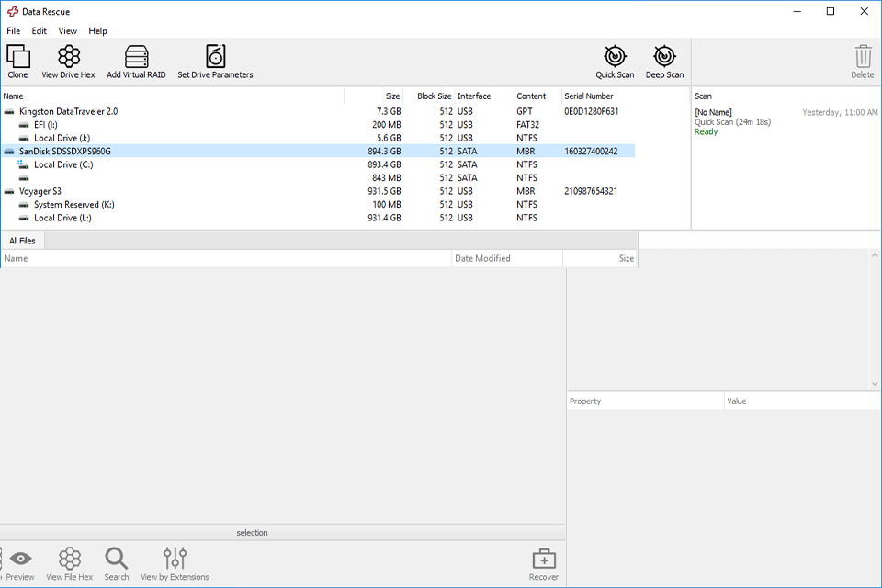Click serial number 210987654321
This screenshot has height=588, width=882.
click(591, 191)
